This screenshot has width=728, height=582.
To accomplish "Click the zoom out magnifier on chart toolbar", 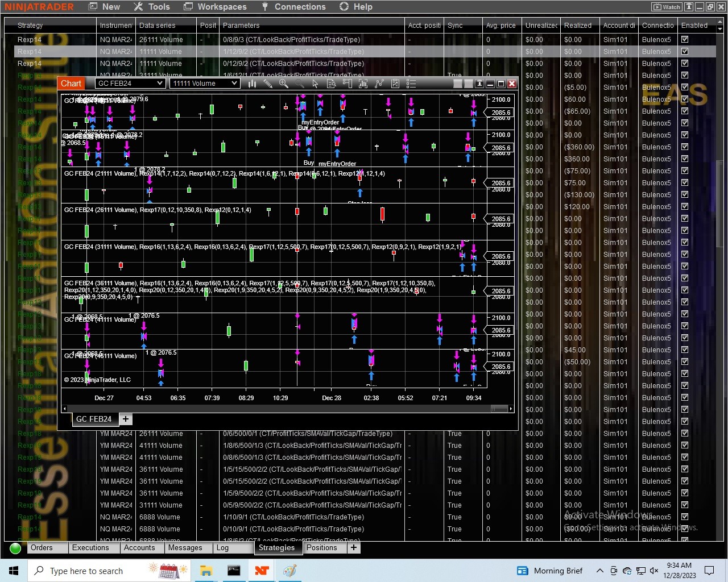I will 300,84.
